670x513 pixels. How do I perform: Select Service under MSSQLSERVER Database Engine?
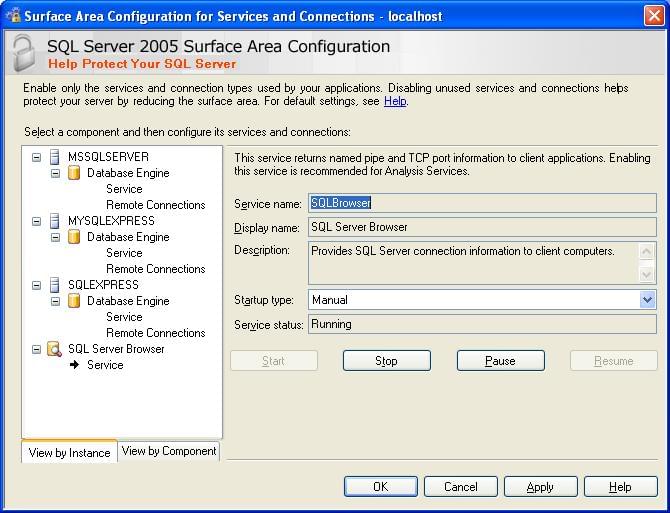click(124, 189)
